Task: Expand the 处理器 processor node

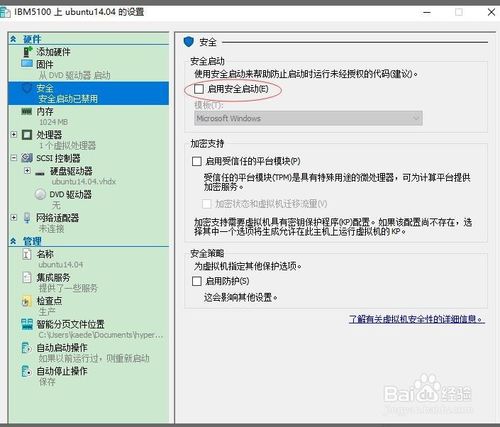Action: pyautogui.click(x=14, y=134)
